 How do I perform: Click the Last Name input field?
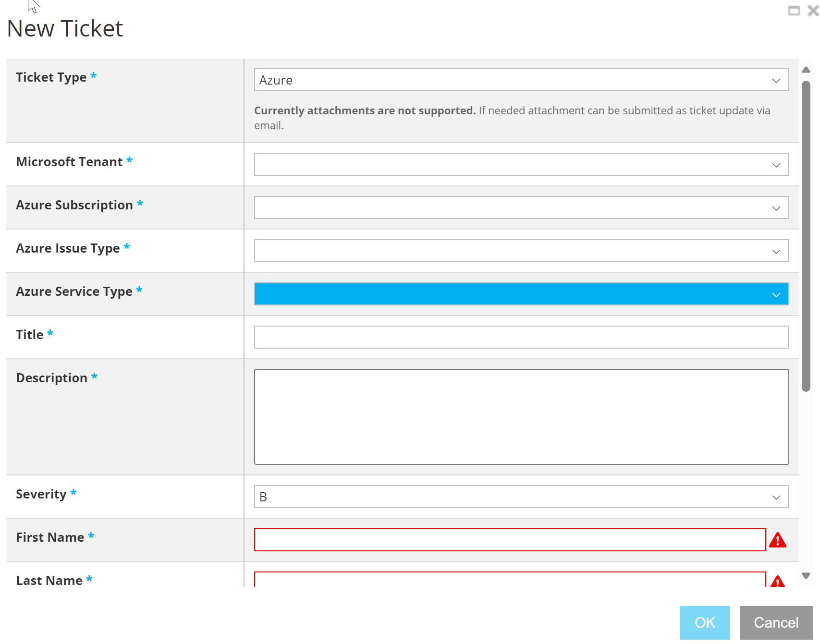pos(510,579)
